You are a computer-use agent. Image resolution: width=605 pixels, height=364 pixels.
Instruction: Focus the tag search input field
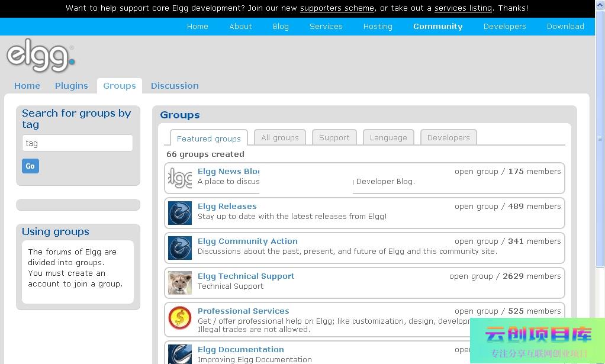point(78,143)
